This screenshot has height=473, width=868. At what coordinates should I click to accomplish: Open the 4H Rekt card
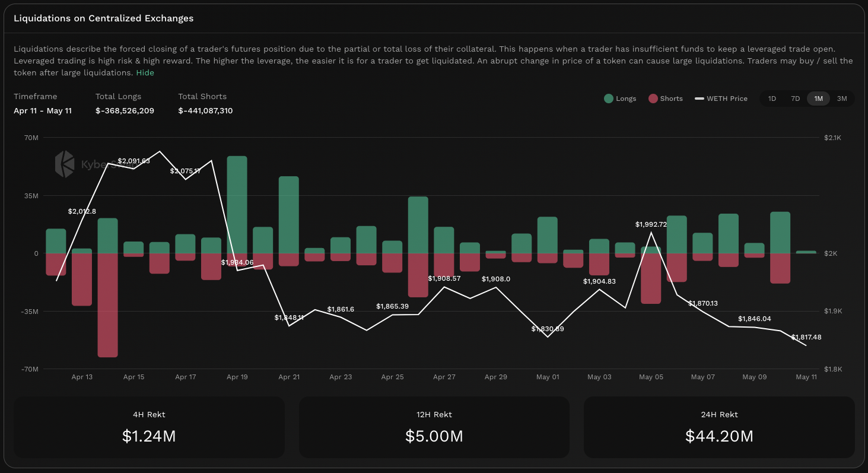(x=149, y=427)
